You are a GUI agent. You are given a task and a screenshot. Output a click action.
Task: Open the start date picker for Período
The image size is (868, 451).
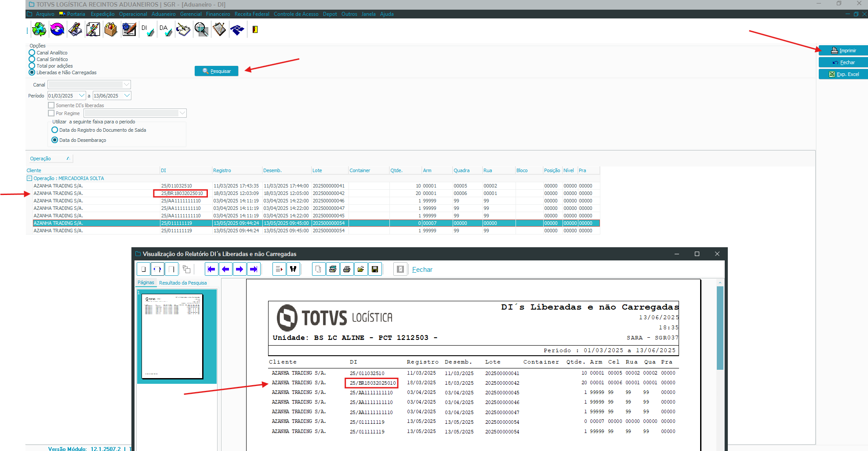pos(82,96)
